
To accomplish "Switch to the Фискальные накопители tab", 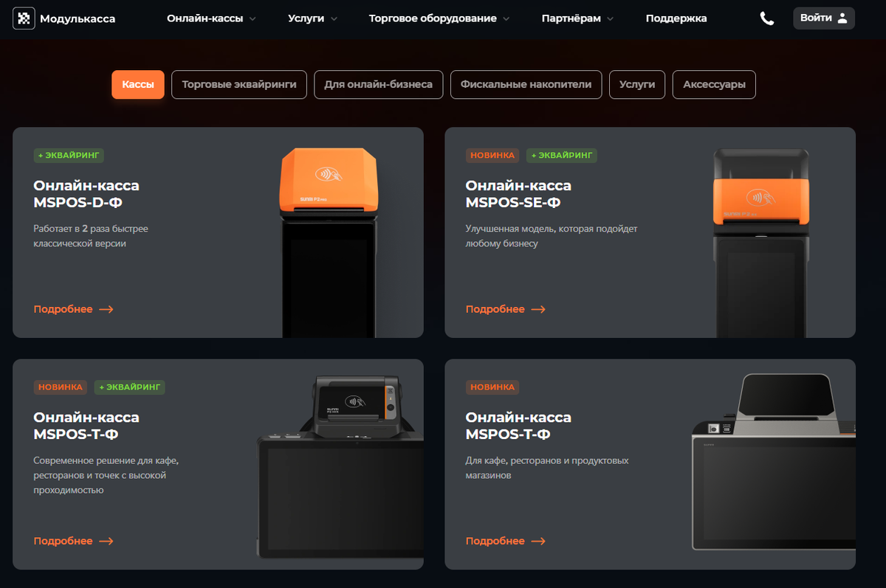I will pyautogui.click(x=526, y=85).
